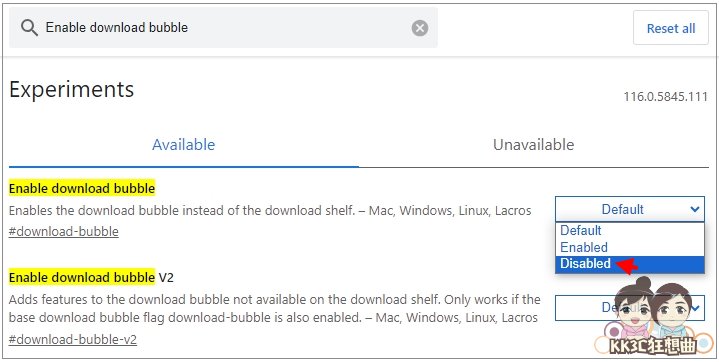
Task: Click the search magnifier icon
Action: [x=29, y=28]
